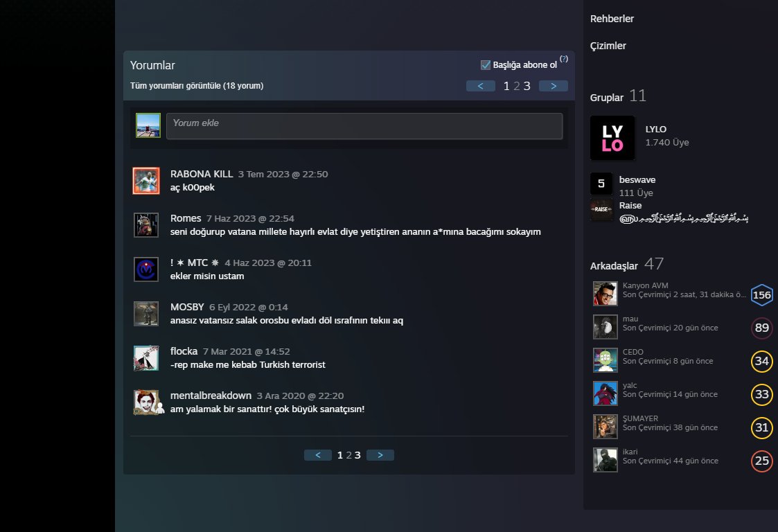This screenshot has height=532, width=778.
Task: Select page 2 in bottom pager
Action: (348, 455)
